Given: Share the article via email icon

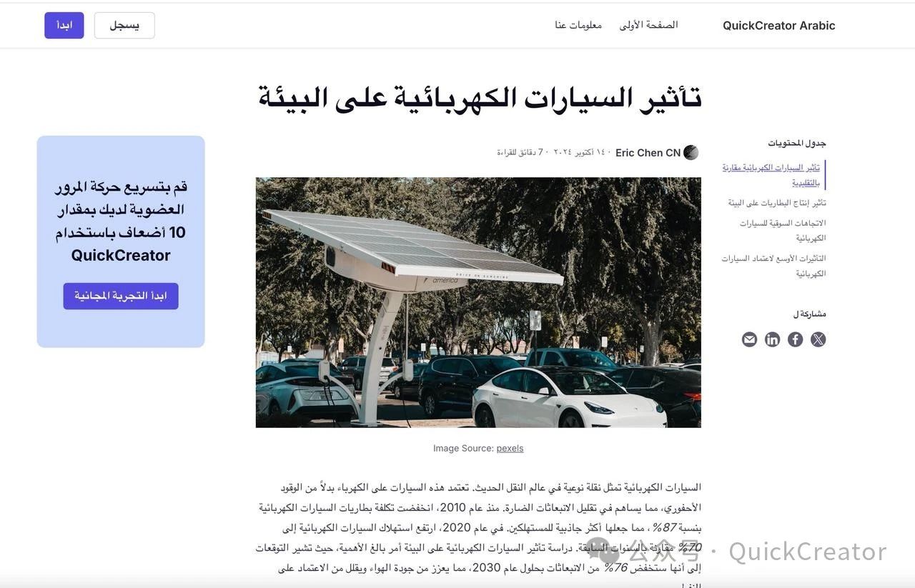Looking at the screenshot, I should click(x=749, y=339).
